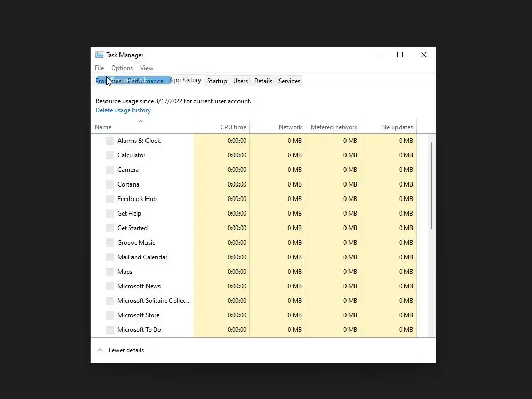Select the Get Help row name
Screen dimensions: 532x399
[129, 214]
